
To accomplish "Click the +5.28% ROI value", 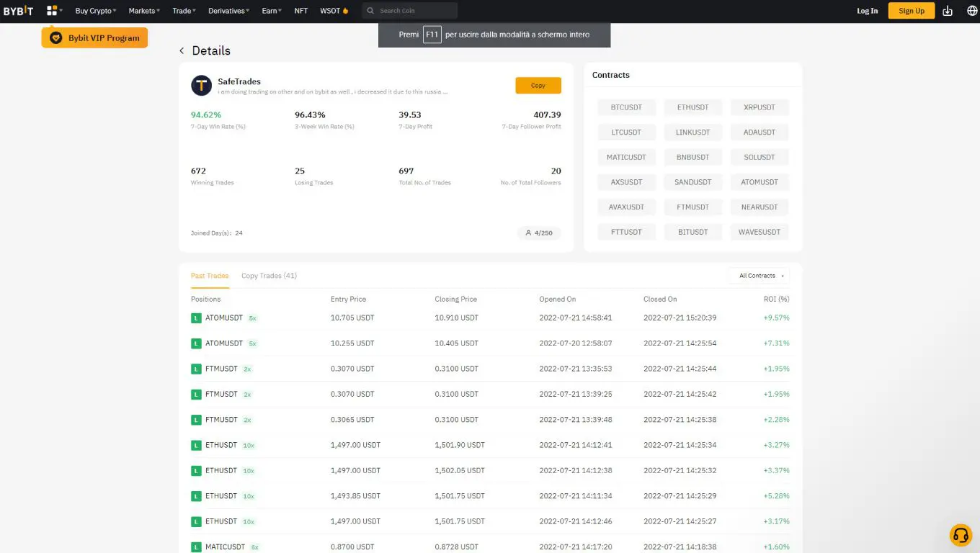I will (777, 496).
